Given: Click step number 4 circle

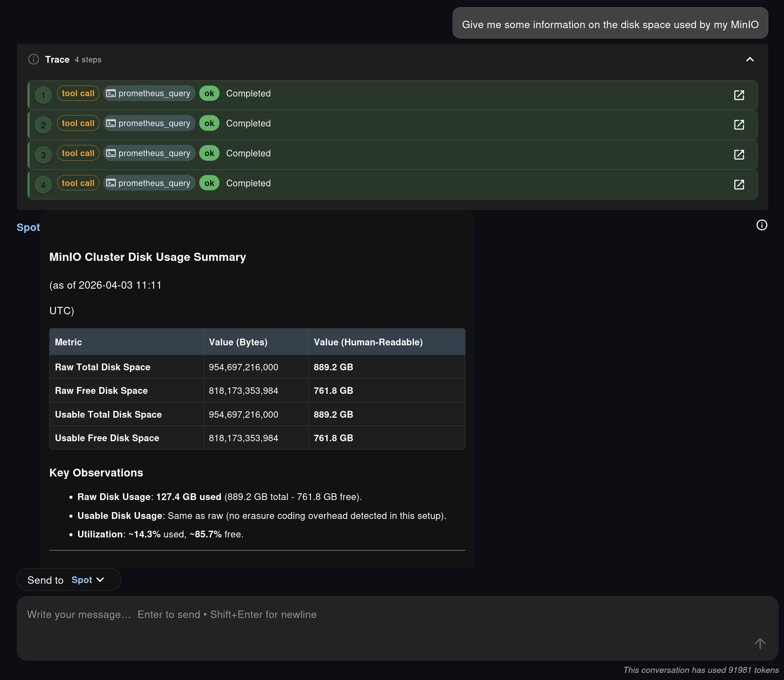Looking at the screenshot, I should [x=43, y=185].
